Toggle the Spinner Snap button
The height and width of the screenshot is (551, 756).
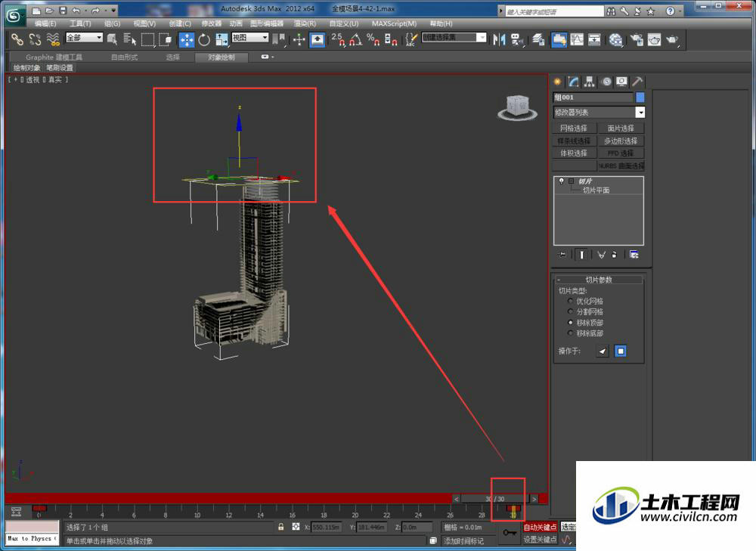pos(391,39)
